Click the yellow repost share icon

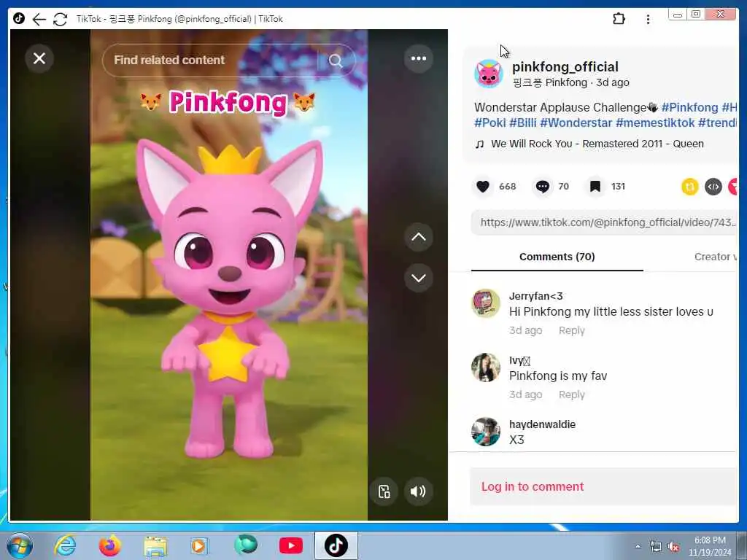[x=689, y=187]
